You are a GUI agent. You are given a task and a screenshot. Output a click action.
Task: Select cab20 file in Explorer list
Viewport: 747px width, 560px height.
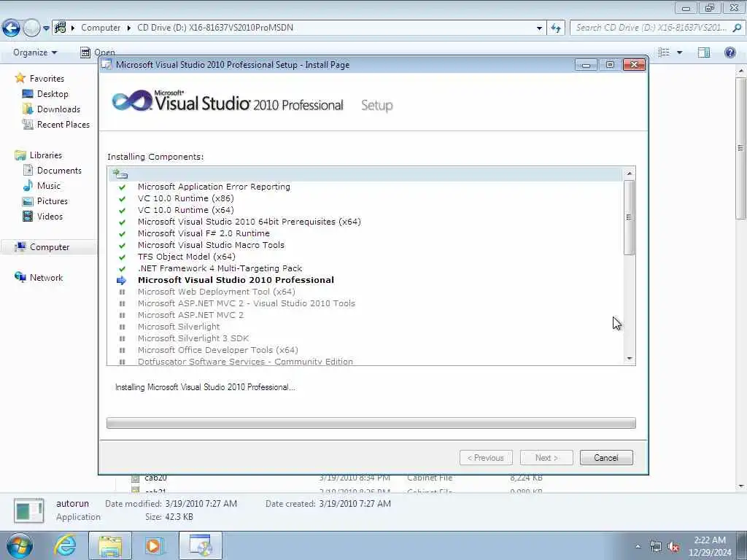coord(155,478)
